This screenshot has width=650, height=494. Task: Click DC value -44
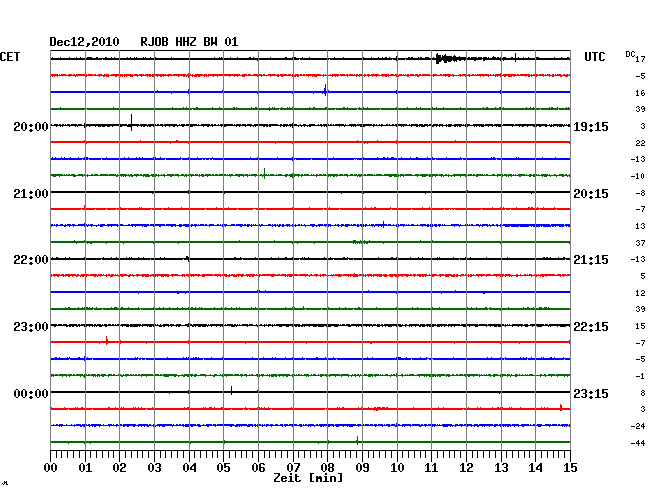[638, 443]
